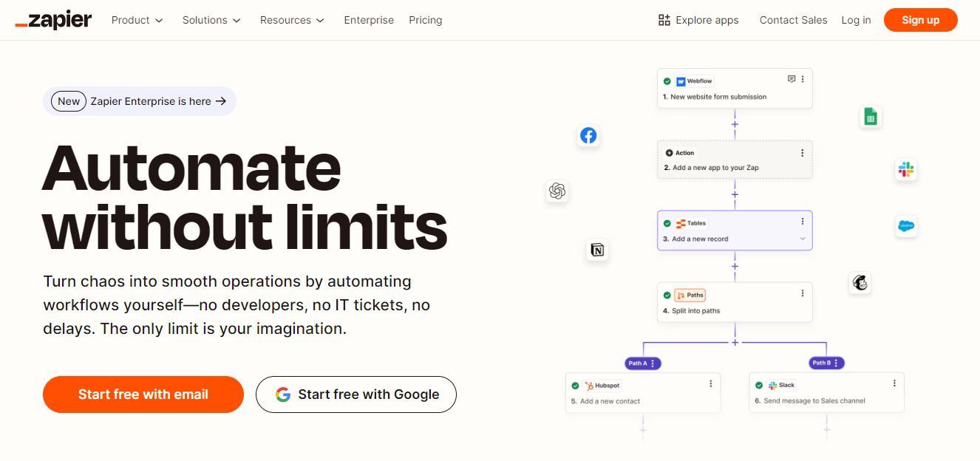Click the orange Sign up button

click(921, 20)
